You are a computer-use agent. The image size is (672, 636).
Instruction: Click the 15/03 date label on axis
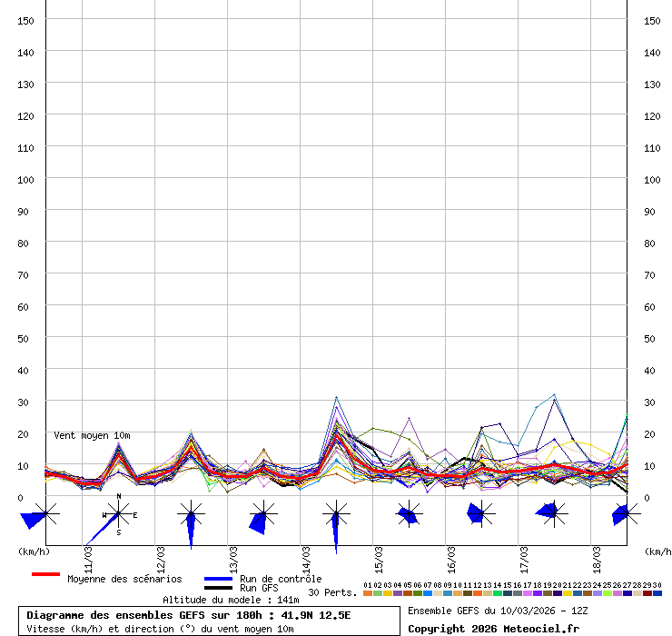click(x=377, y=554)
